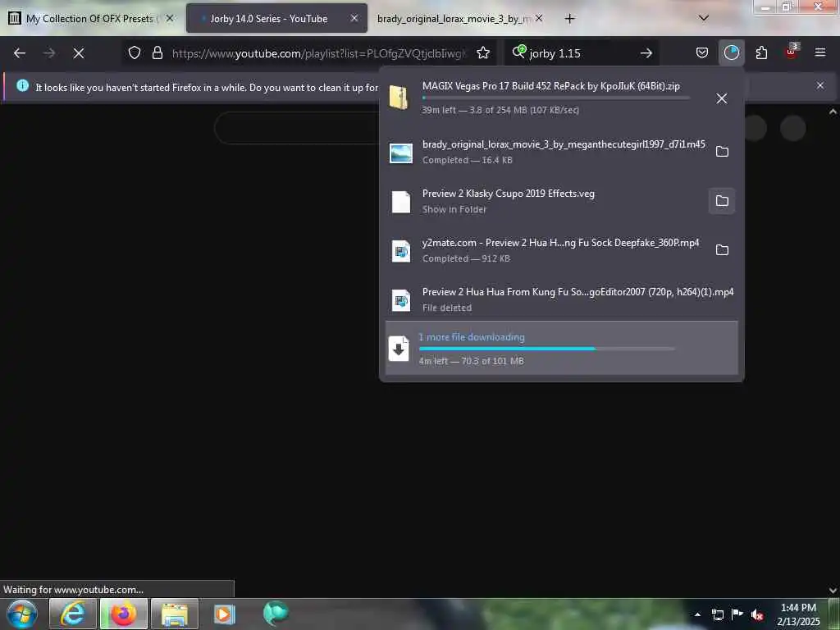Click the search box containing jorby 1.15

pyautogui.click(x=582, y=53)
